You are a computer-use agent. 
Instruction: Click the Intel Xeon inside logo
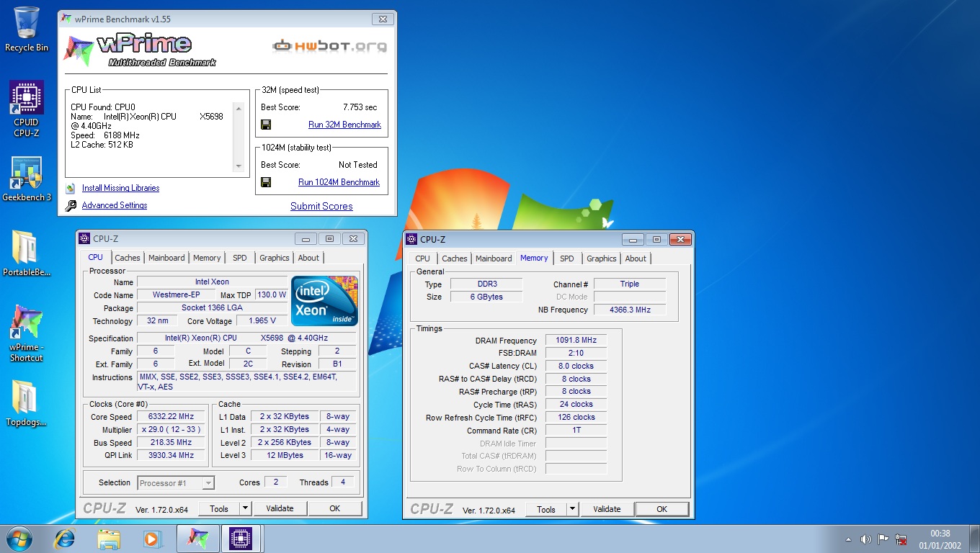click(324, 300)
